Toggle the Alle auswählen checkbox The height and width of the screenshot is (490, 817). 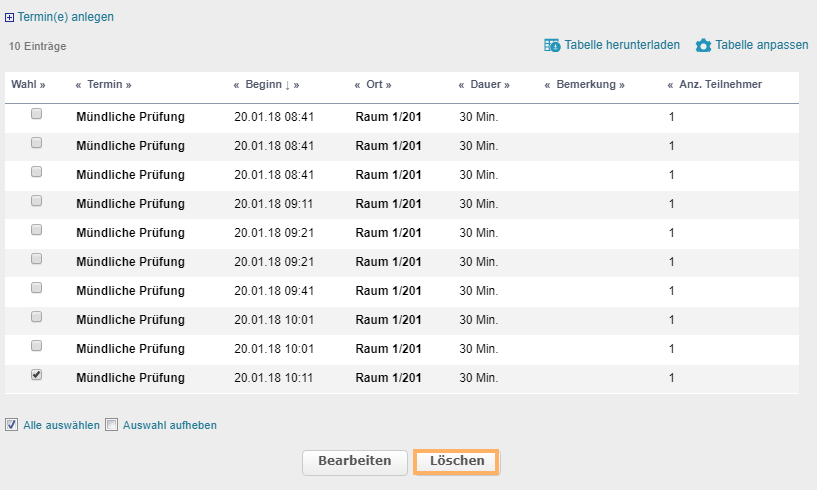point(12,424)
